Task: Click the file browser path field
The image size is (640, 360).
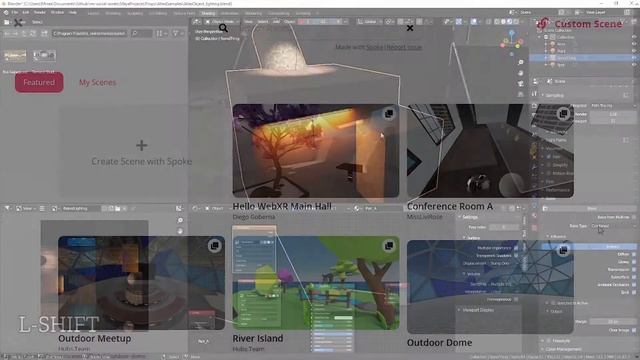Action: click(89, 33)
